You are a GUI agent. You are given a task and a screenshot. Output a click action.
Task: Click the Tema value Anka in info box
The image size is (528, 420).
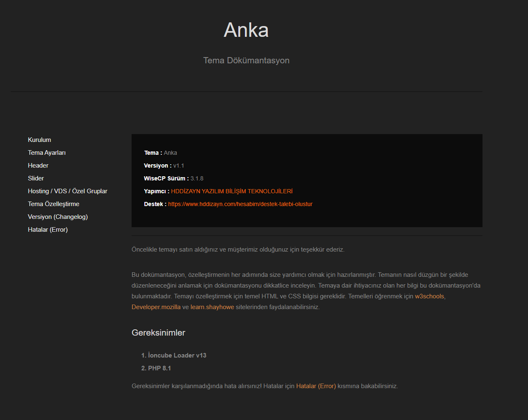(x=170, y=153)
